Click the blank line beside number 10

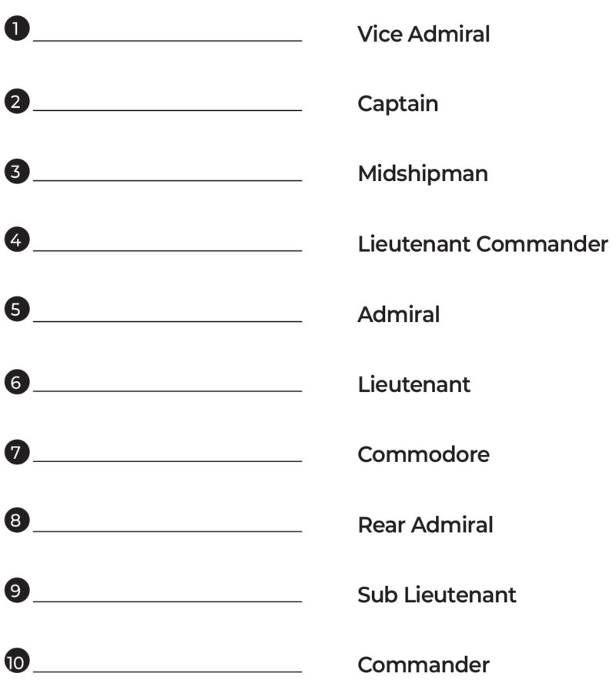click(x=168, y=672)
